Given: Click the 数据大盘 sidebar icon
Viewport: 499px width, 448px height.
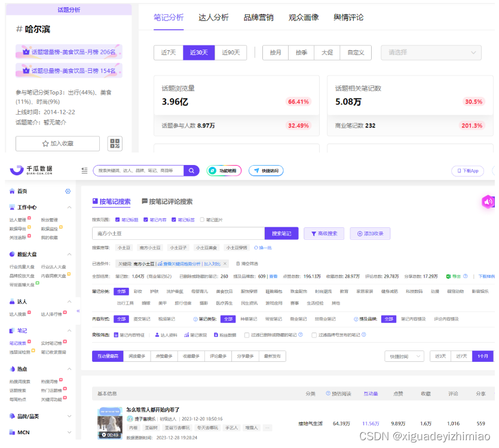Looking at the screenshot, I should click(x=12, y=254).
